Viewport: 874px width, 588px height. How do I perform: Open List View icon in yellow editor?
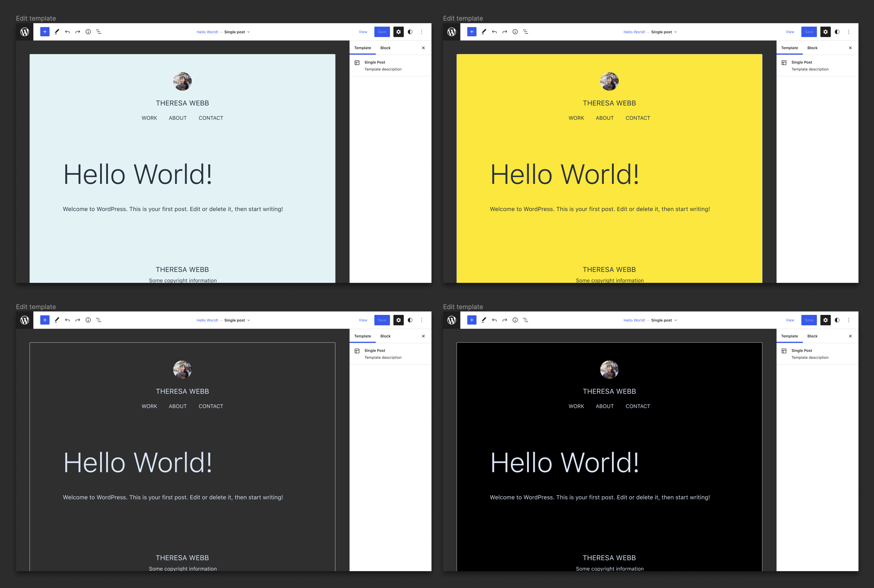526,32
